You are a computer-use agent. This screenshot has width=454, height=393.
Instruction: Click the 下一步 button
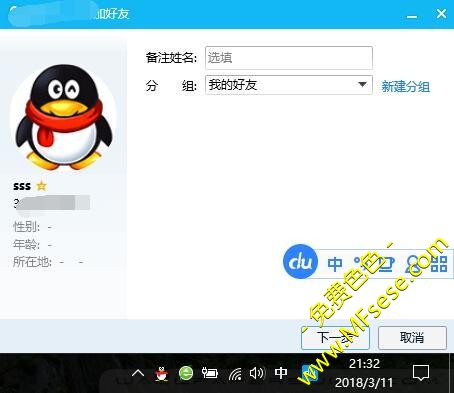335,338
